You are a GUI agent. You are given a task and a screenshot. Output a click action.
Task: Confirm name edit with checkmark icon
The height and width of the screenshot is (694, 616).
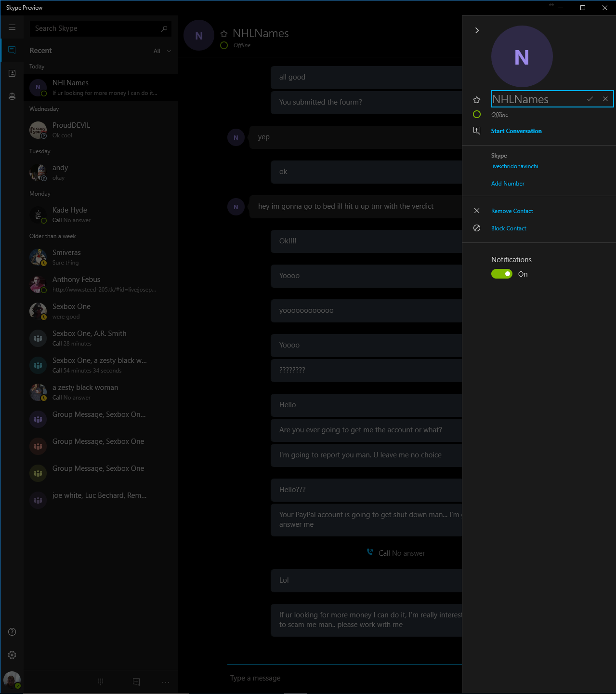tap(590, 99)
